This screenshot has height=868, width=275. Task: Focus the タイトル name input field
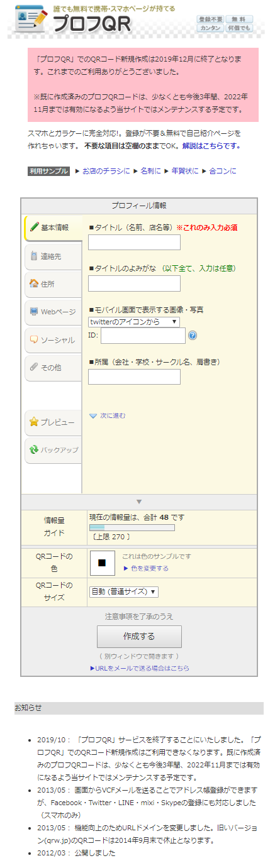(x=134, y=242)
